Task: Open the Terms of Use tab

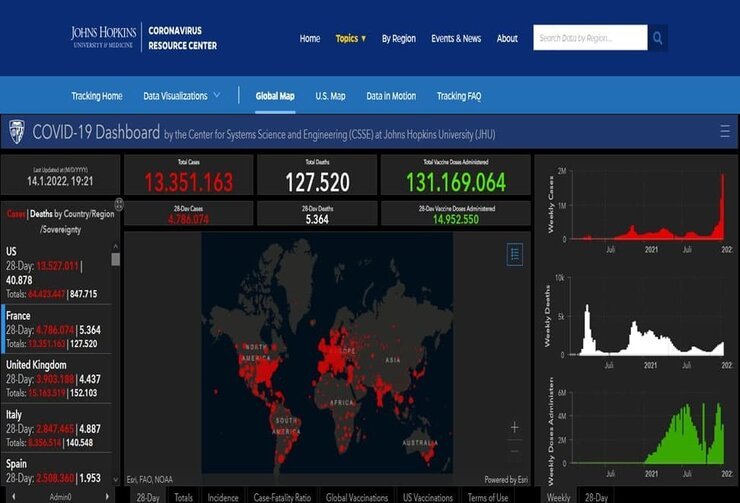Action: [x=488, y=497]
